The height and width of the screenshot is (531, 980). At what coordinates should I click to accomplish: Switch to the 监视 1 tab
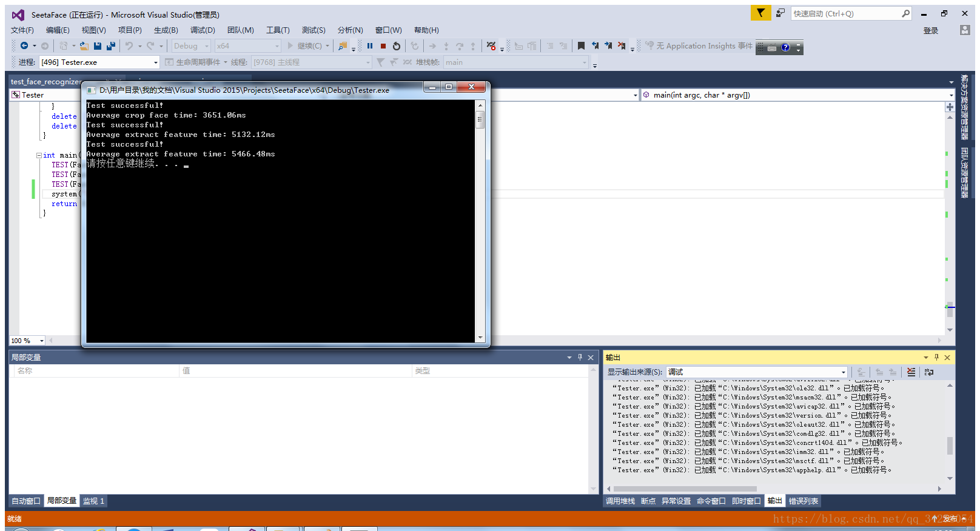94,501
